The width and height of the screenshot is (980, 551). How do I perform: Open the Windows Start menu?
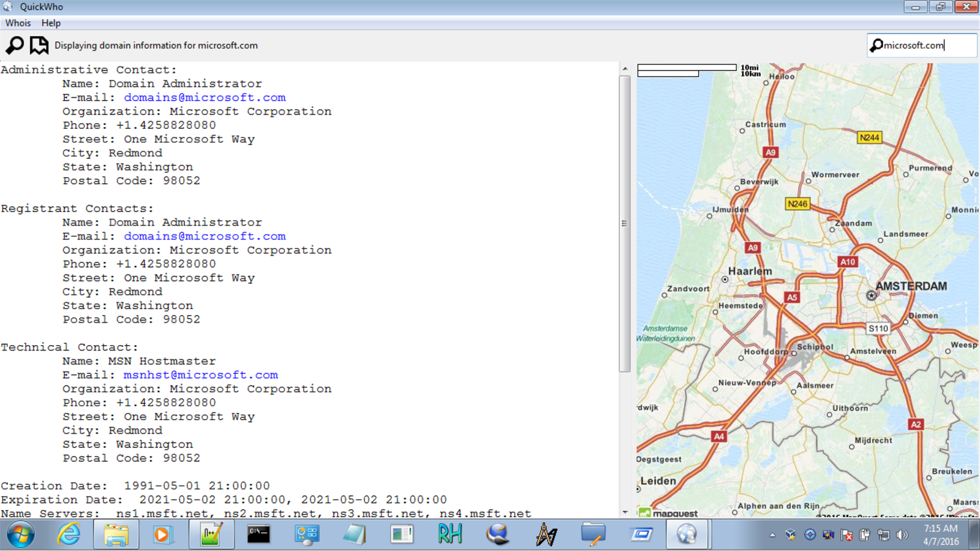click(x=21, y=535)
